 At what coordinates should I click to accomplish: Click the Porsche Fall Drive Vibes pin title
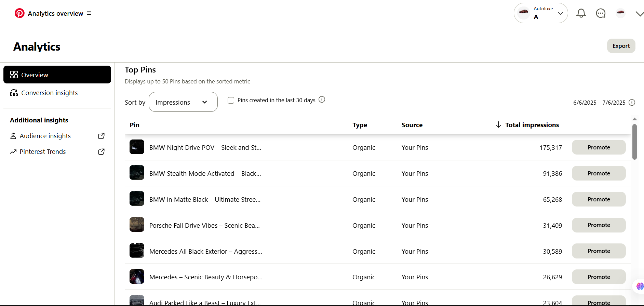pos(204,225)
